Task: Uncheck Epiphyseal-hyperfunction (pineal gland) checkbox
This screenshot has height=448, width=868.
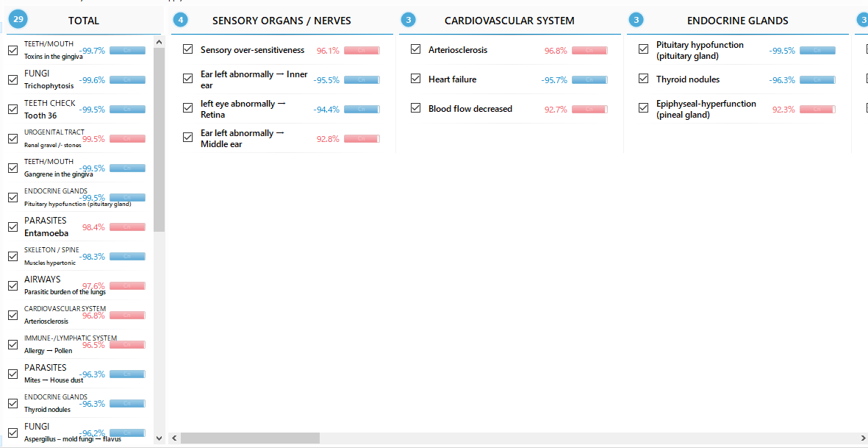Action: 643,108
